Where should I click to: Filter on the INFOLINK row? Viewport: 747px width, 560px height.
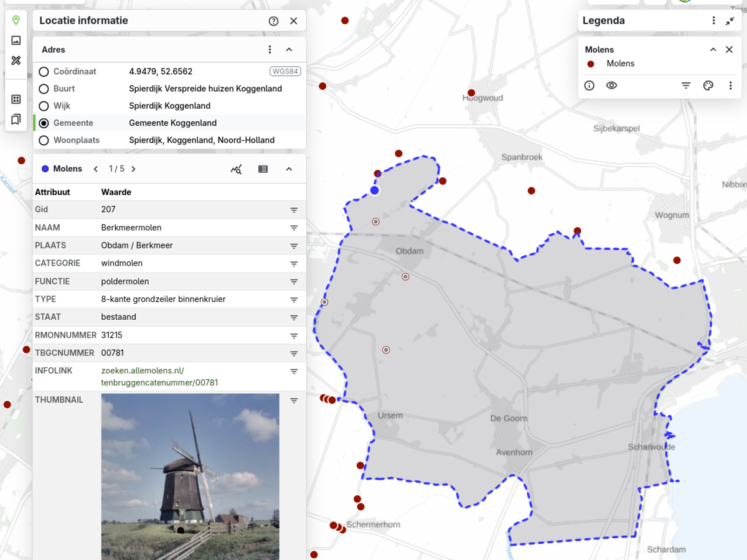coord(294,371)
